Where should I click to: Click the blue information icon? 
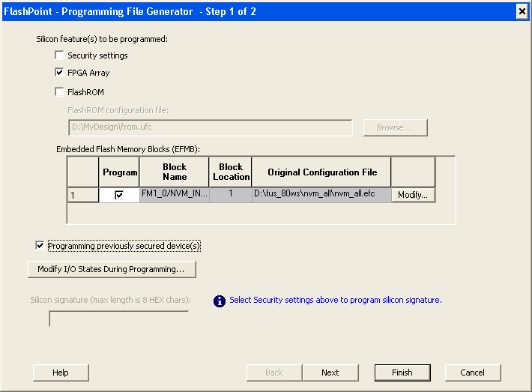pos(220,301)
